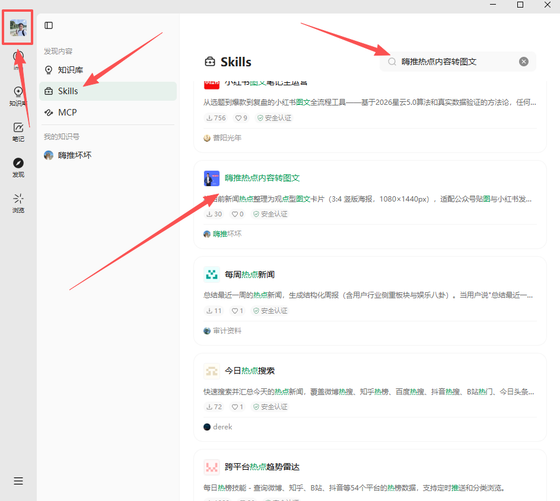Open 嗨推坏坏 under 我的知识号

click(x=108, y=155)
